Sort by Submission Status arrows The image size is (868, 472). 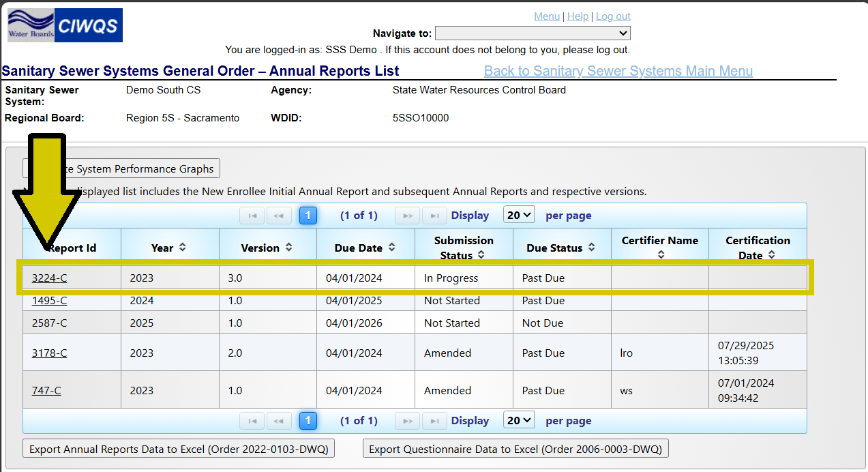[481, 255]
